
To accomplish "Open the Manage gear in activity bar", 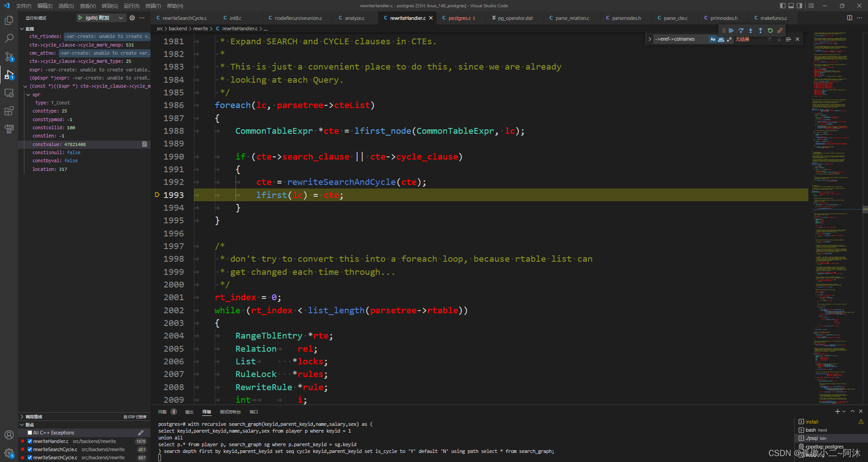I will [9, 453].
